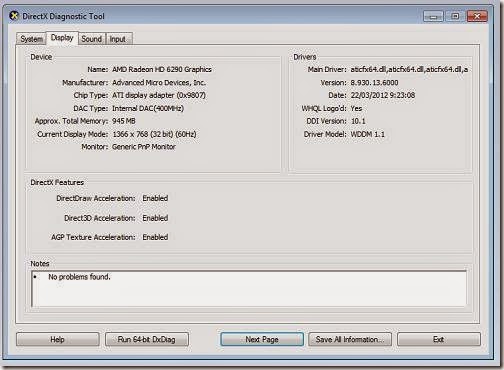Click main driver value 'aticfx64.dll'
This screenshot has height=370, width=504.
click(409, 69)
